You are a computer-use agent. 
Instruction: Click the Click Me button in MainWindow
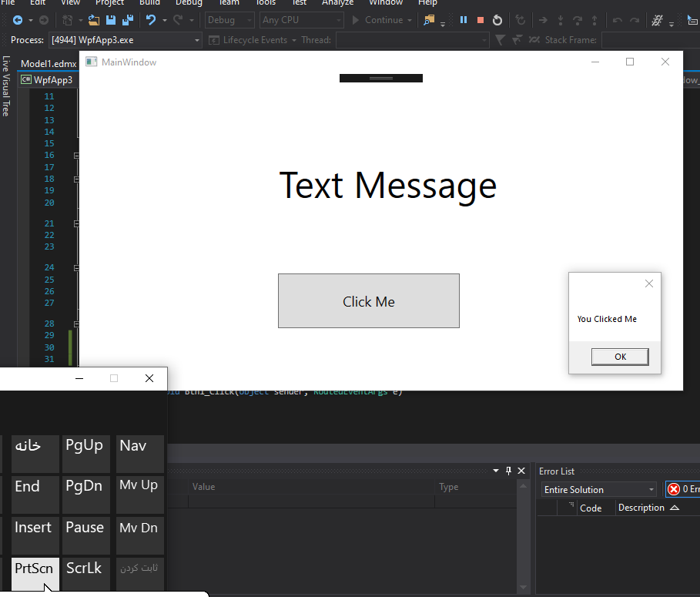click(369, 301)
